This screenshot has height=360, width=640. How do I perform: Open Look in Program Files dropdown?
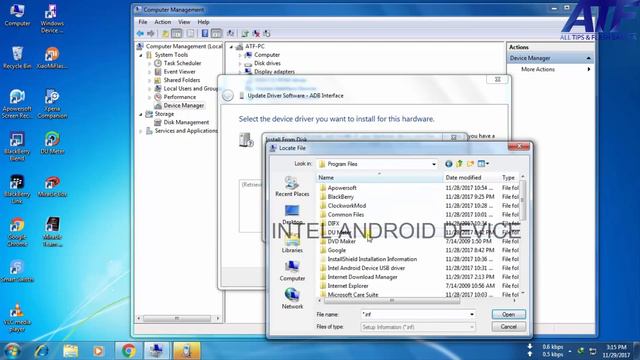[x=378, y=164]
